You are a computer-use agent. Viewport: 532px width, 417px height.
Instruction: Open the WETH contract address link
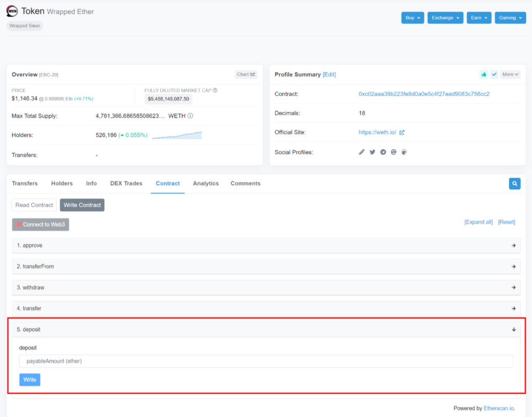pos(424,94)
